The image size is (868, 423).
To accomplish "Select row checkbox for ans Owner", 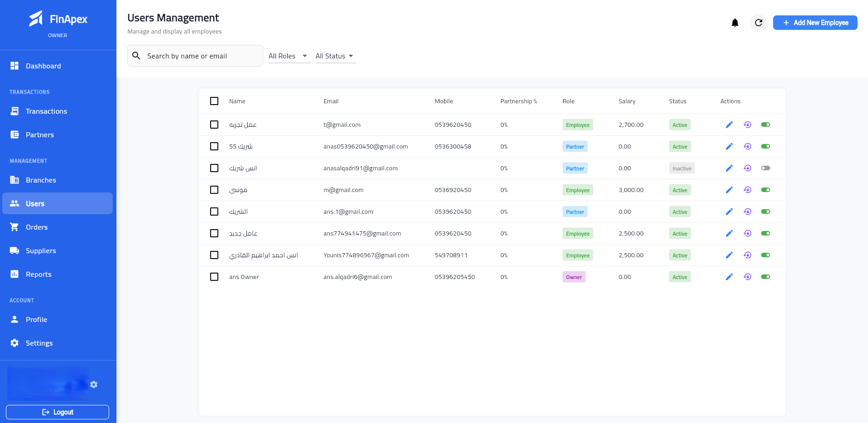I will [x=214, y=277].
